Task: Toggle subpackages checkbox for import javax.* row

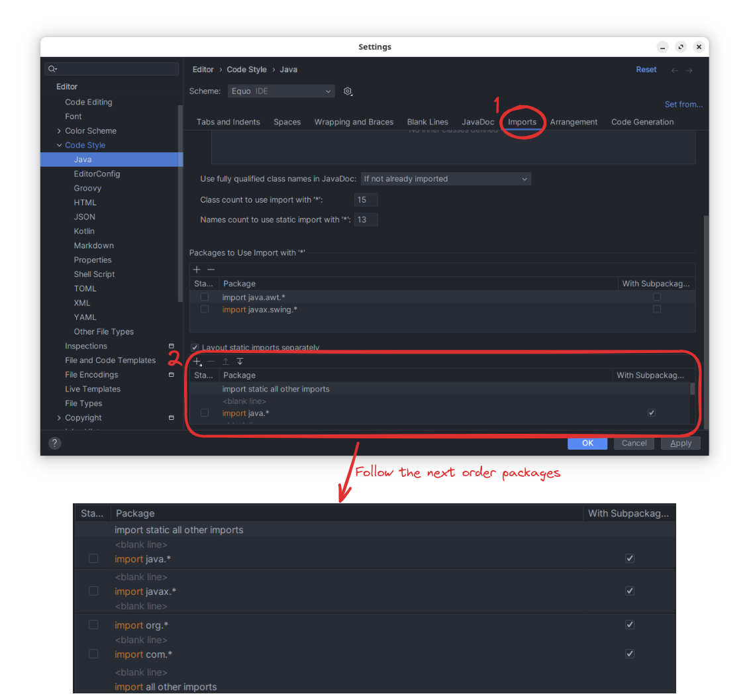Action: [x=630, y=591]
